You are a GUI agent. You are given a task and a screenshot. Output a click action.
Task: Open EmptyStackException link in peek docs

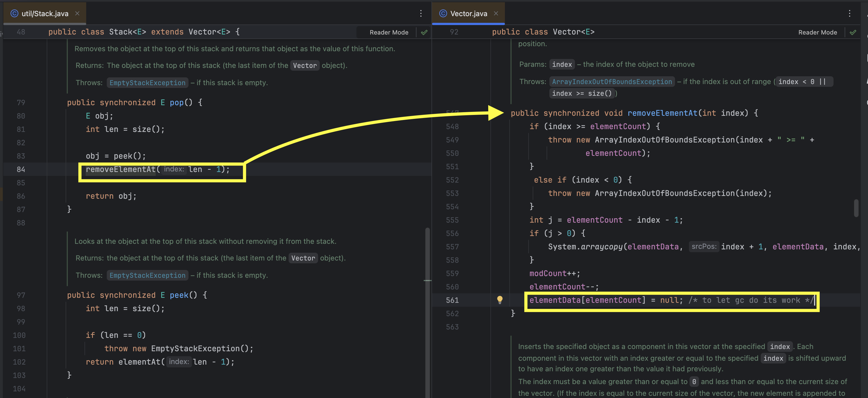tap(147, 275)
